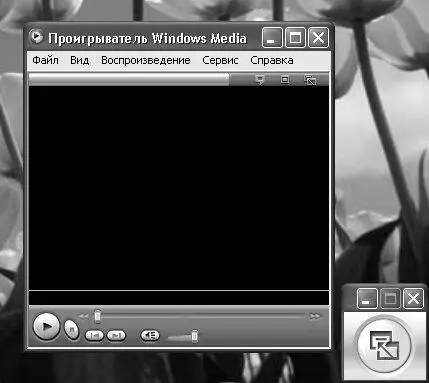429x383 pixels.
Task: Open the Воспроизведение menu
Action: click(146, 60)
